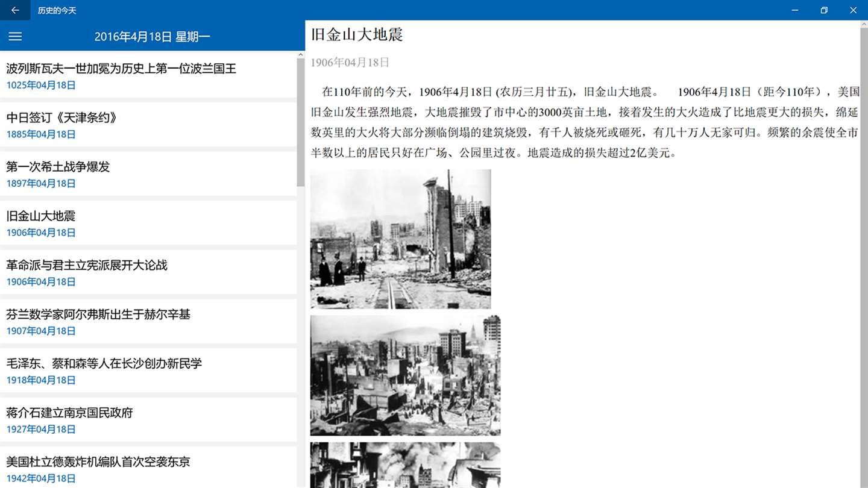
Task: Click article date 1906年04月18日 under the title
Action: 350,63
